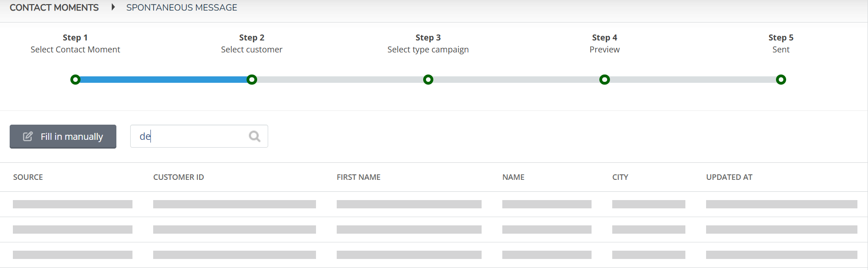Sort by the Customer ID column header
The height and width of the screenshot is (270, 868).
coord(178,177)
